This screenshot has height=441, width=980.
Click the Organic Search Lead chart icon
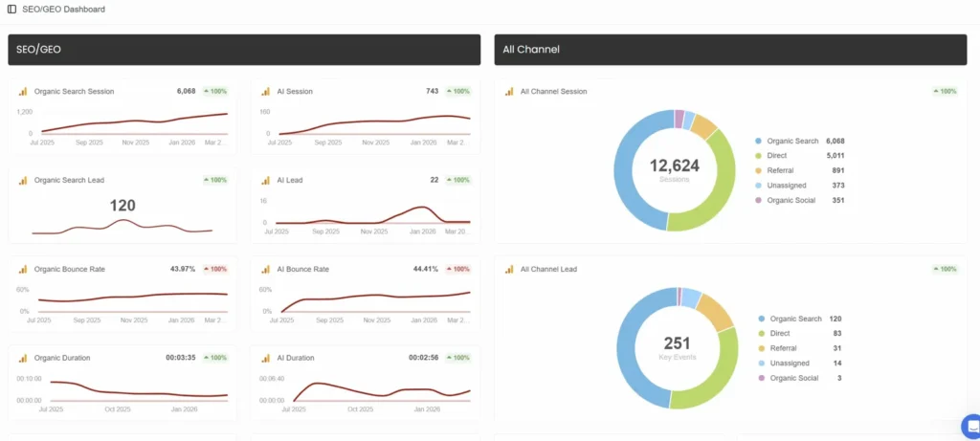coord(23,180)
